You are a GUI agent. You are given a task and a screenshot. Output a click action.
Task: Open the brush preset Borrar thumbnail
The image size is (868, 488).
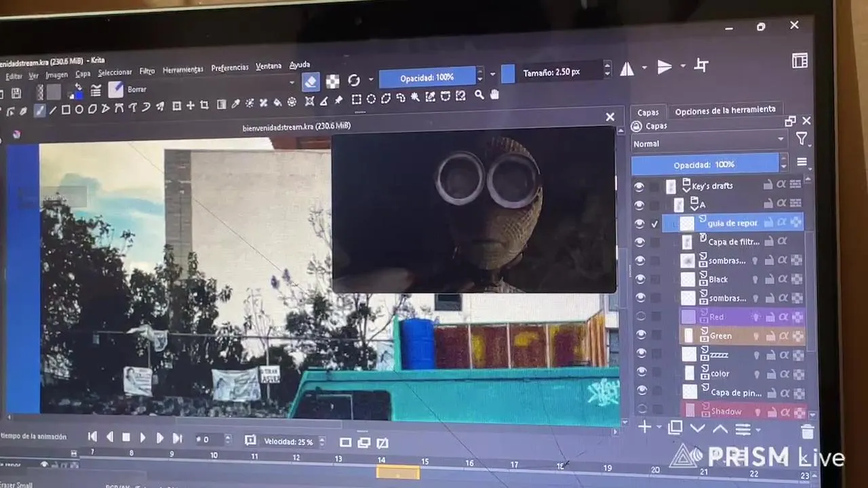115,89
